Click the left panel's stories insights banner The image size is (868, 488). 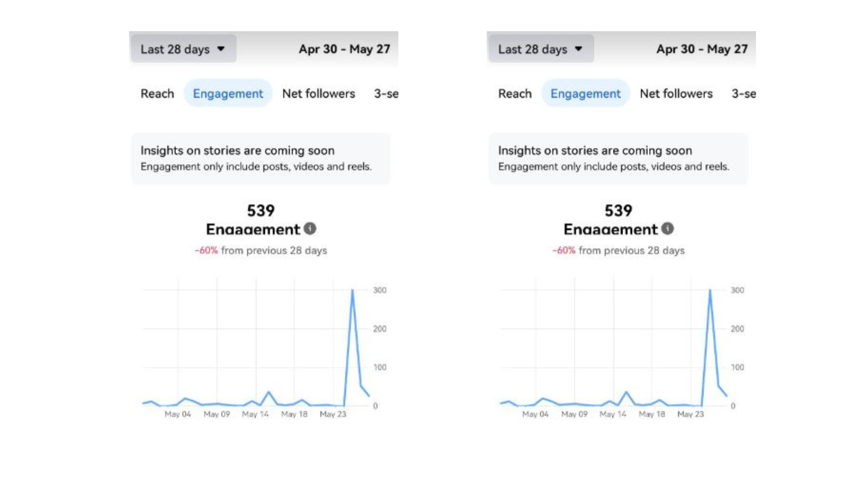click(x=260, y=158)
